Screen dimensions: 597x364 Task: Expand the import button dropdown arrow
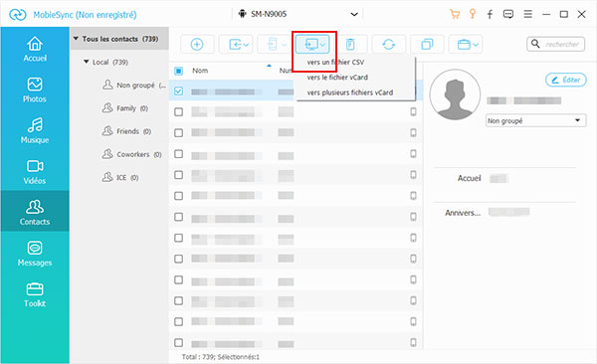click(247, 45)
